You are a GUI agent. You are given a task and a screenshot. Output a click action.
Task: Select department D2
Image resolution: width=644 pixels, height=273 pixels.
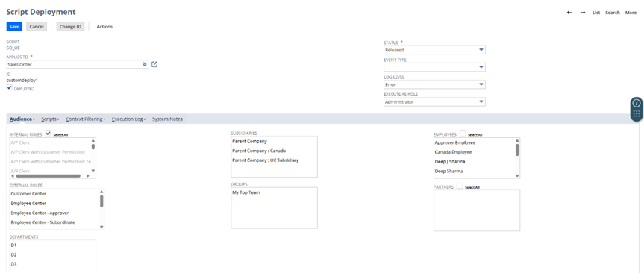click(x=13, y=254)
